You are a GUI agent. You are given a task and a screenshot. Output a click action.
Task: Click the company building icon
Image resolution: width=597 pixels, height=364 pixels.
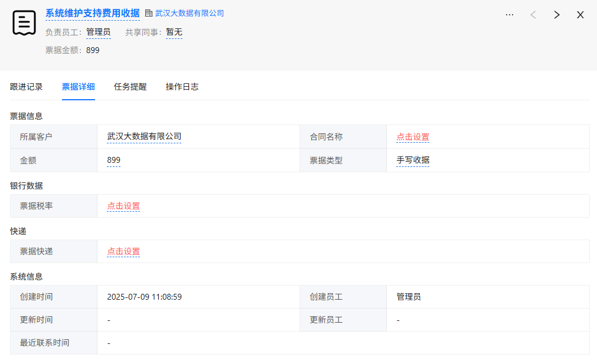(x=149, y=13)
